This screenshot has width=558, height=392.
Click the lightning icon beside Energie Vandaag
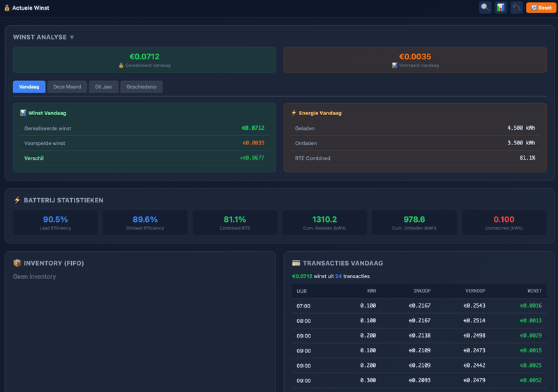[294, 113]
